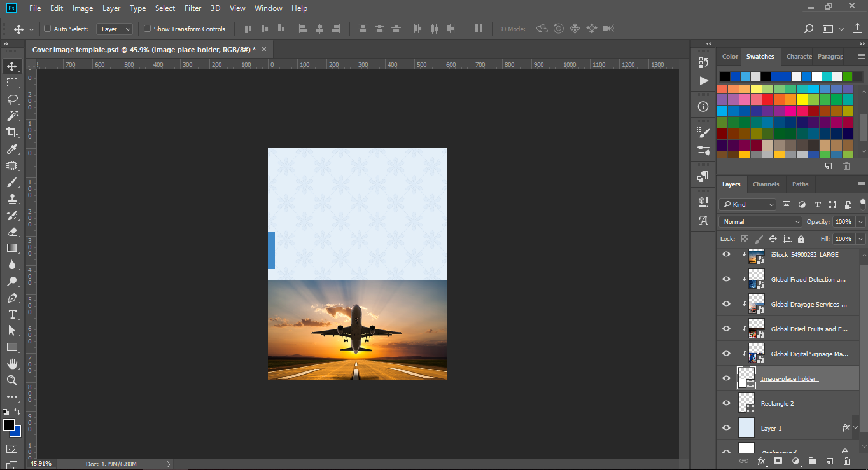Screen dimensions: 868x470
Task: Enable the Auto-Select checkbox
Action: point(46,29)
